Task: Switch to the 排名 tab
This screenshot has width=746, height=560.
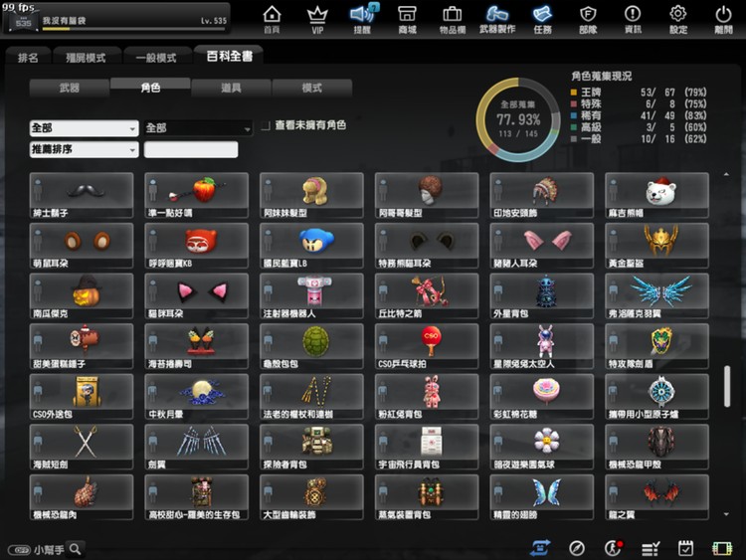Action: pos(28,57)
